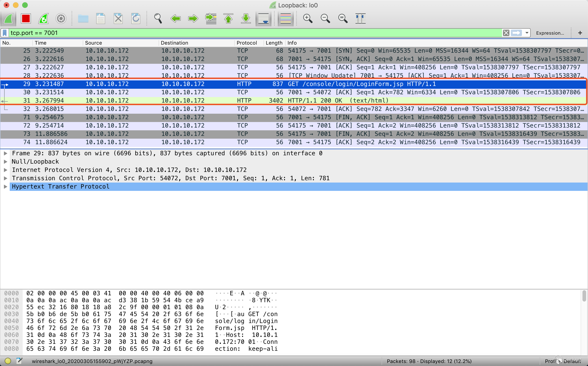Select packet 31 HTTP/1.1 200 OK row
Screen dimensions: 588x366
coord(291,101)
